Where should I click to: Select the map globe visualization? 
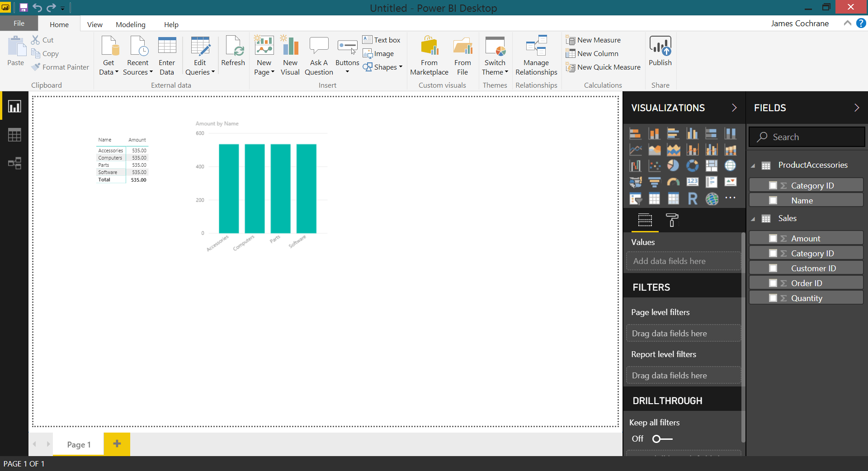pyautogui.click(x=730, y=166)
